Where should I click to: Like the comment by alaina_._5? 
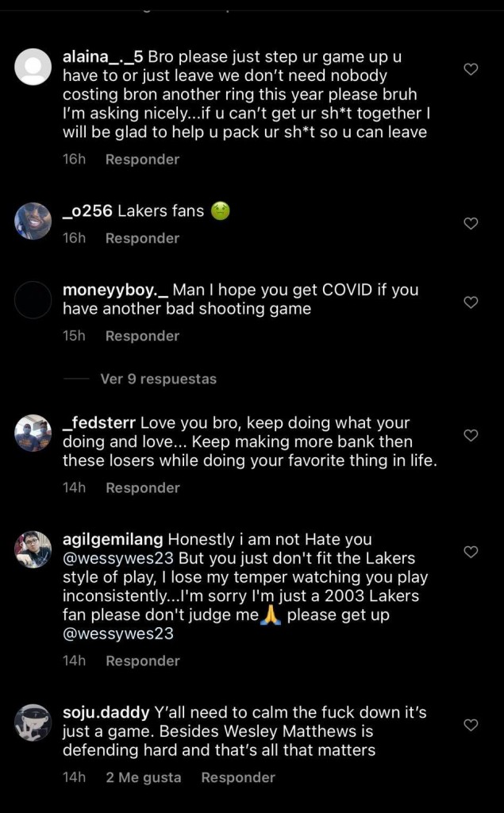coord(471,70)
